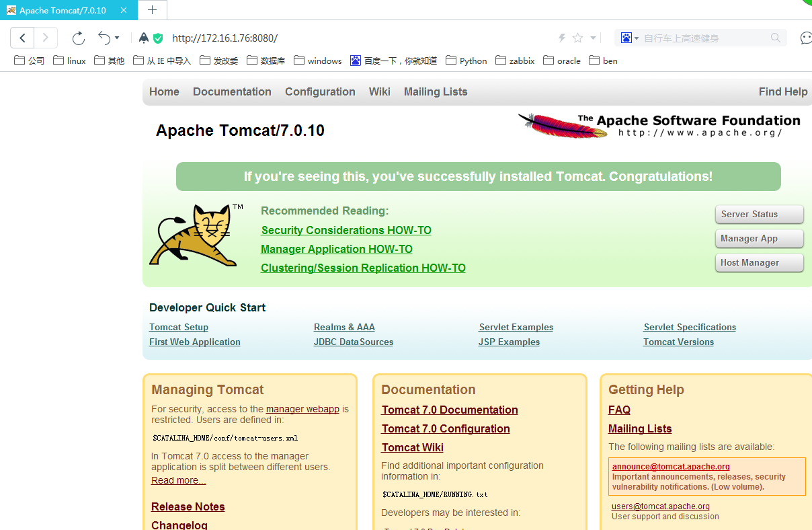This screenshot has height=530, width=812.
Task: Click into the URL address bar
Action: point(356,38)
